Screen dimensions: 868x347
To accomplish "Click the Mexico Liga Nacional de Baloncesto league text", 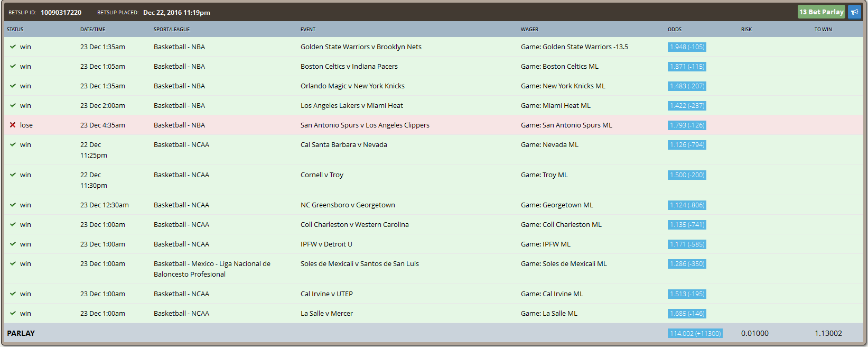I will point(212,269).
